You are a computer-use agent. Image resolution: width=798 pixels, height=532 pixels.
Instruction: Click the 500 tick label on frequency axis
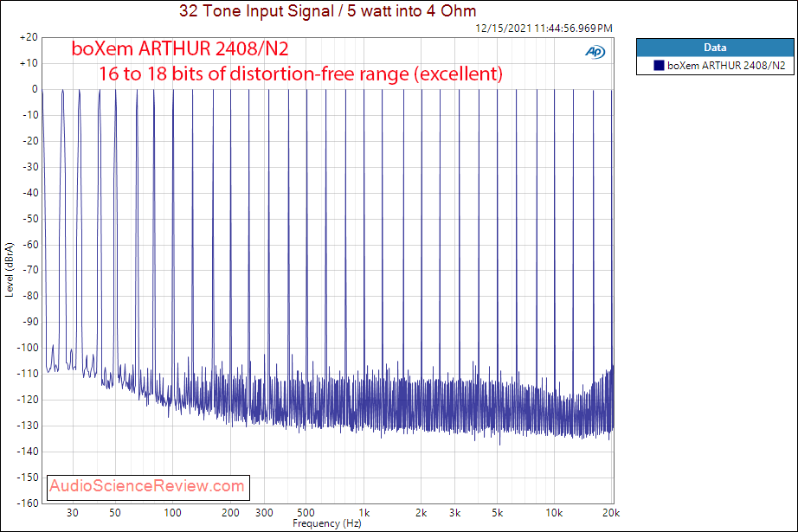[306, 513]
